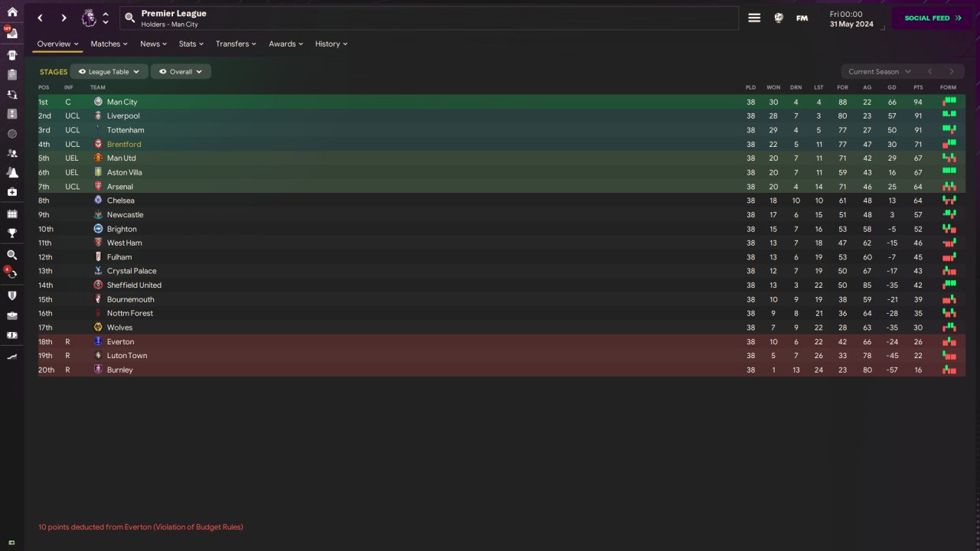Open the Brentford team link
Screen dimensions: 980x551
(x=124, y=144)
